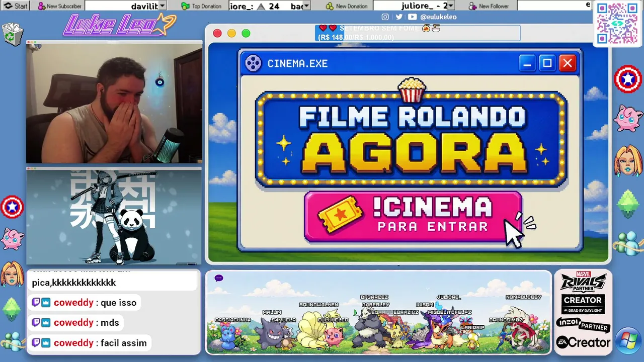Screen dimensions: 644x362
Task: Click the name BRUNOSIM00 in the pet panel
Action: (x=506, y=320)
